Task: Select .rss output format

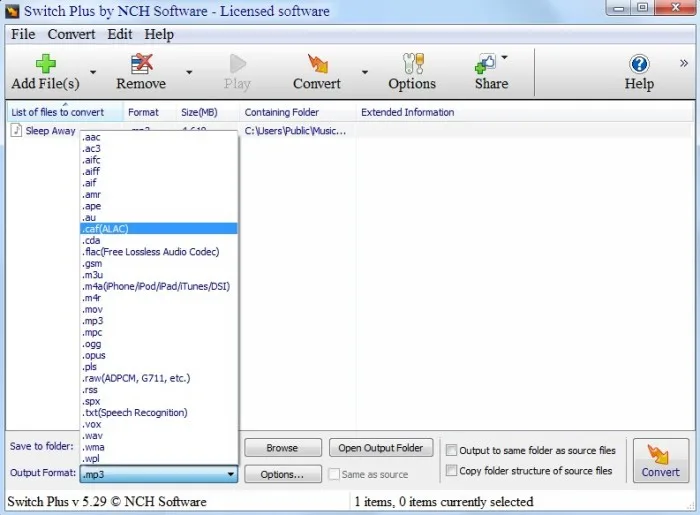Action: (159, 390)
